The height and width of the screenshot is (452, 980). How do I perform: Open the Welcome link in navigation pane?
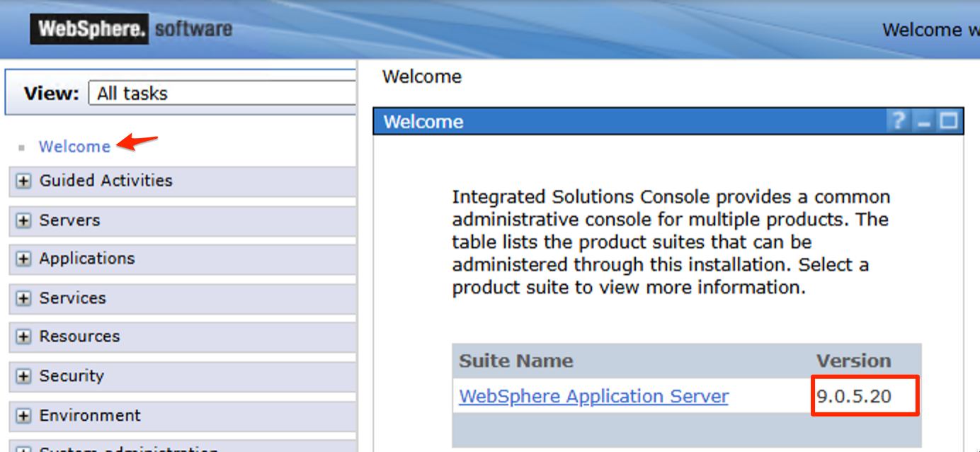coord(74,147)
